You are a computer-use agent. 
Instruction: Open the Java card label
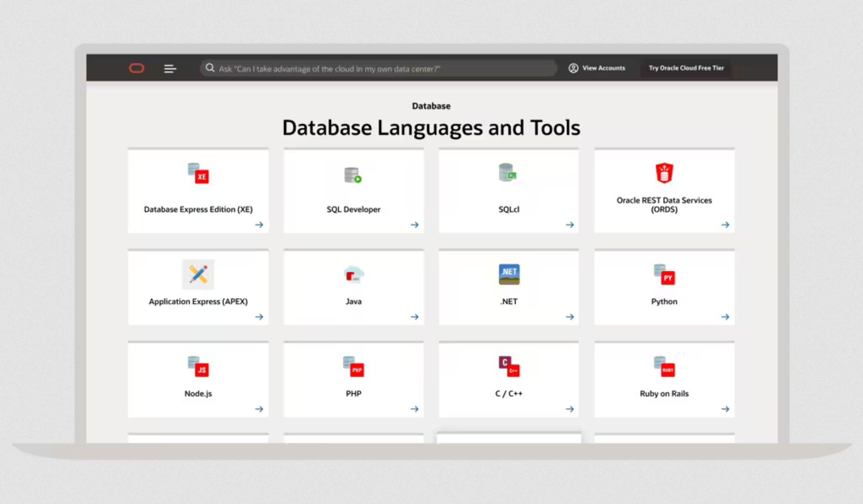pyautogui.click(x=354, y=301)
